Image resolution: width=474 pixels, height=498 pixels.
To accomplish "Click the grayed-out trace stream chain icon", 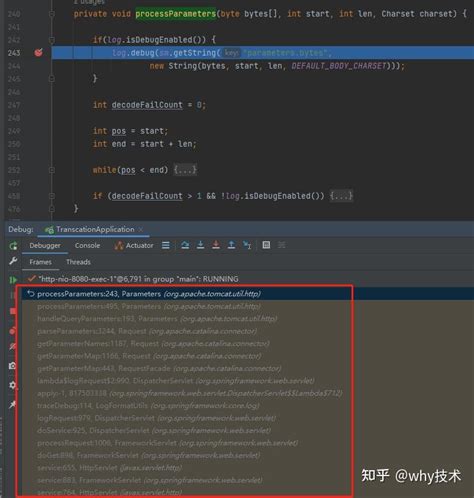I will (x=282, y=245).
